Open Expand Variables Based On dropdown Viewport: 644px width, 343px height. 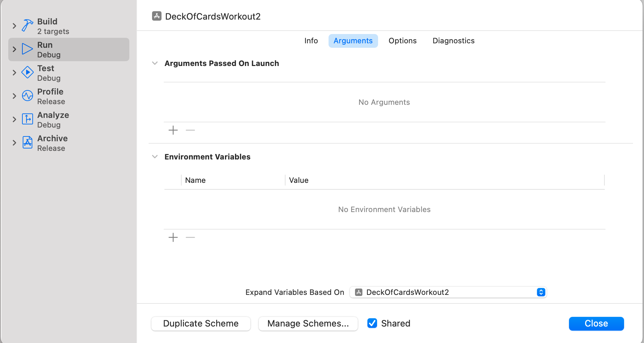coord(448,292)
